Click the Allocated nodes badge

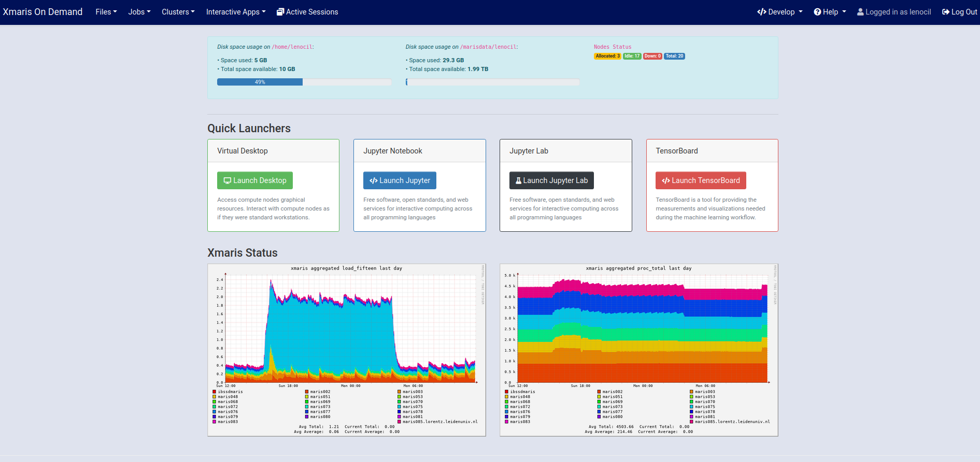(607, 56)
